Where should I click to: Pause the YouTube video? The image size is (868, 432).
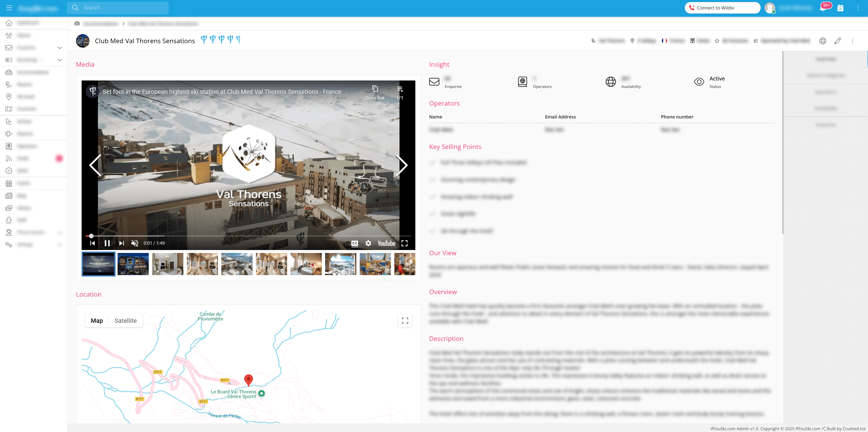point(107,243)
